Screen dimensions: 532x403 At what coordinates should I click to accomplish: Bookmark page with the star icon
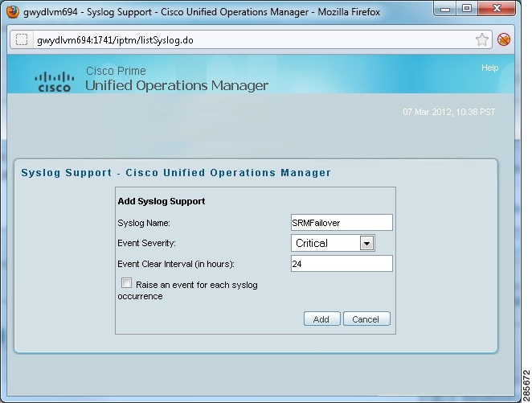click(482, 39)
